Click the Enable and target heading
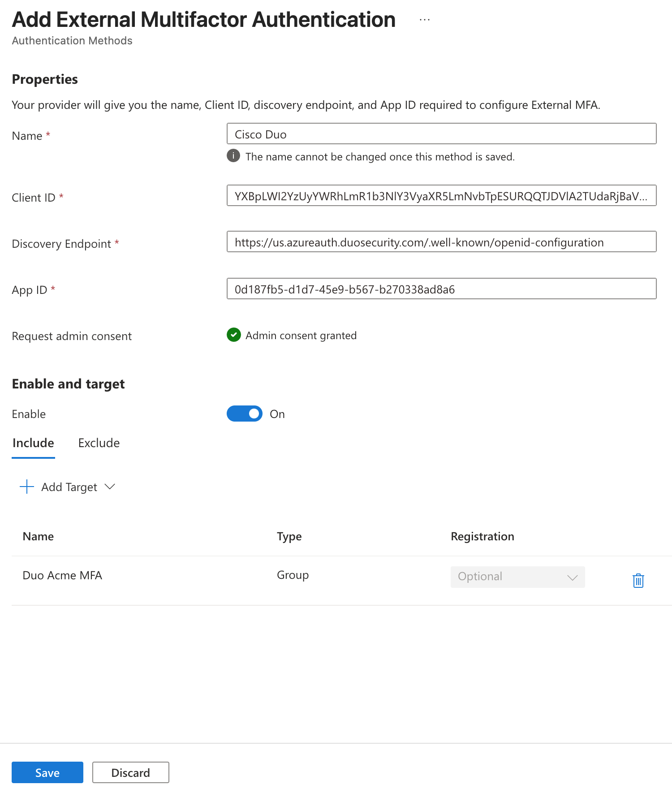 68,384
